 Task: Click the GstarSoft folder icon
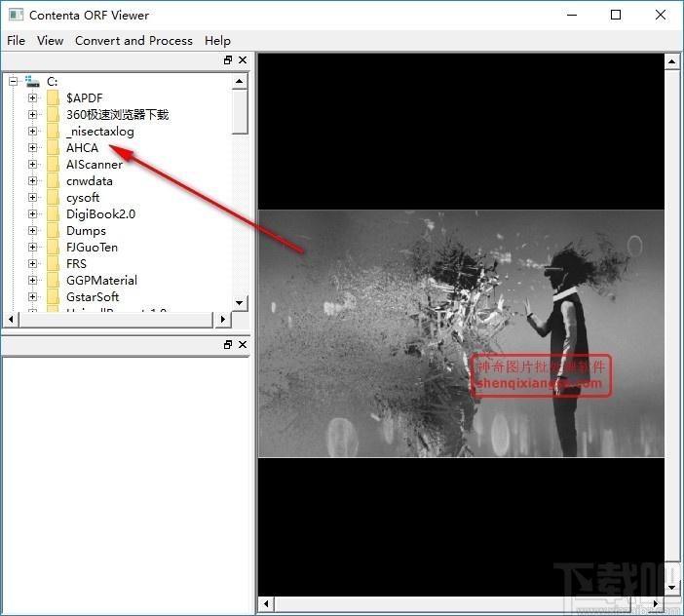(x=53, y=296)
